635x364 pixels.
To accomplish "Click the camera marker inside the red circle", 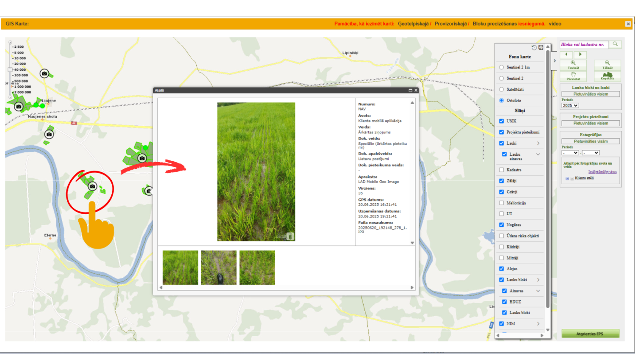I will (x=92, y=186).
